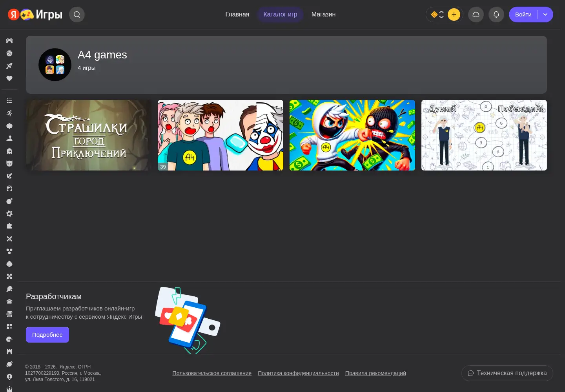
Task: Select the ghost category icon
Action: coord(9,151)
